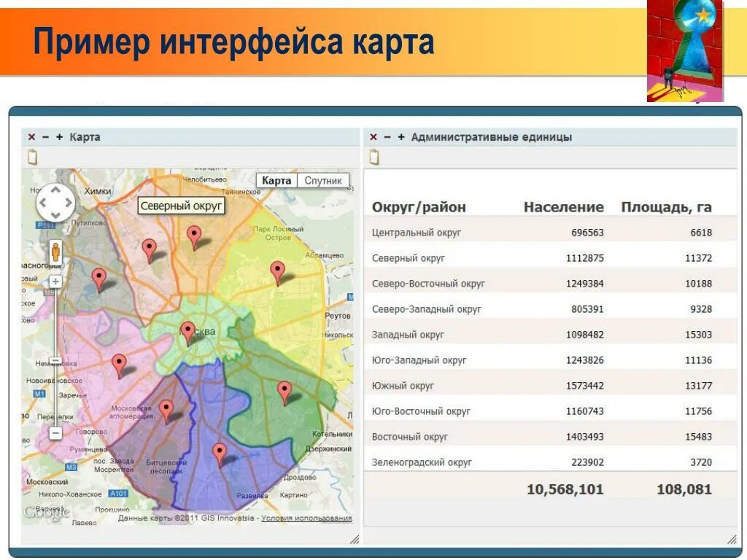Click the marker in the green south-eastern district
This screenshot has height=560, width=747.
click(x=285, y=393)
